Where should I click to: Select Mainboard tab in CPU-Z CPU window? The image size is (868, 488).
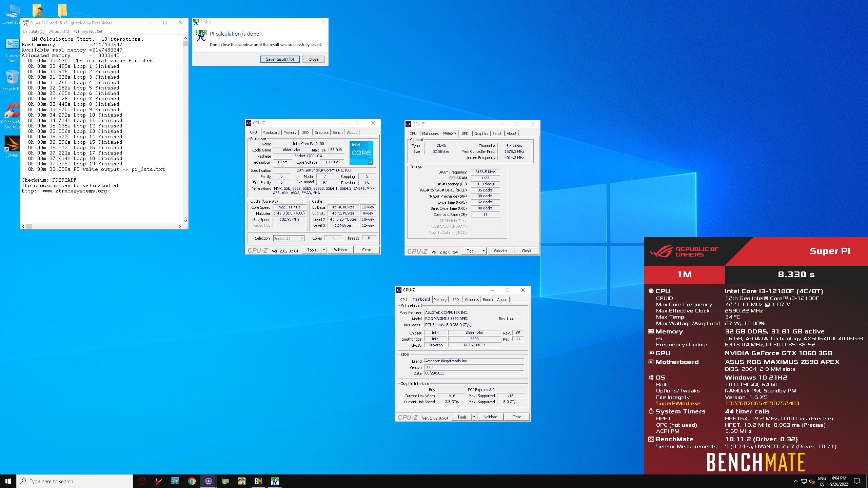[271, 133]
